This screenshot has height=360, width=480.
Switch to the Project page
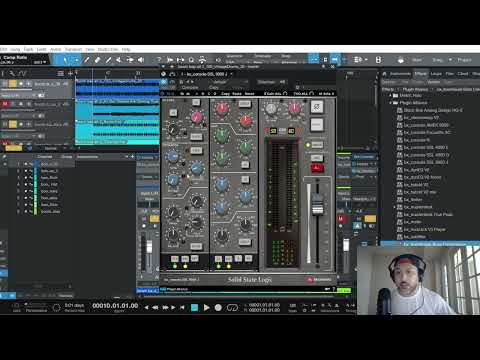pos(464,60)
